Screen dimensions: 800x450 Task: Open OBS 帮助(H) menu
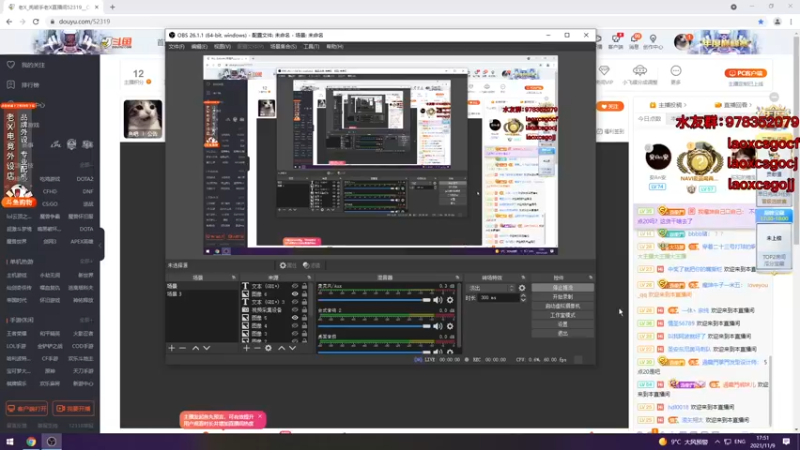[335, 46]
